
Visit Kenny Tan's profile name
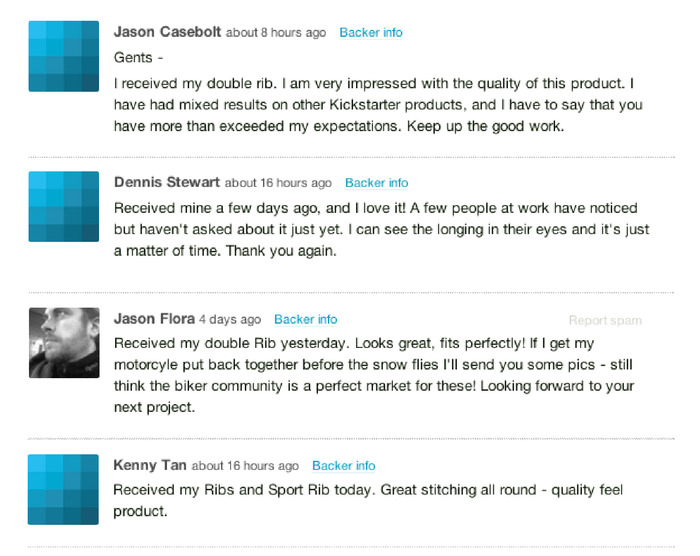click(150, 465)
